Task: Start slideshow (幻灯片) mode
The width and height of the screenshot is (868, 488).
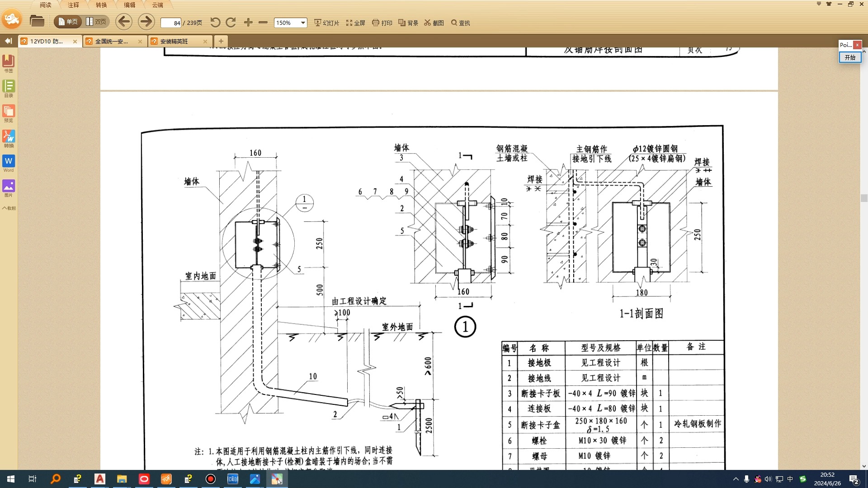Action: coord(327,23)
